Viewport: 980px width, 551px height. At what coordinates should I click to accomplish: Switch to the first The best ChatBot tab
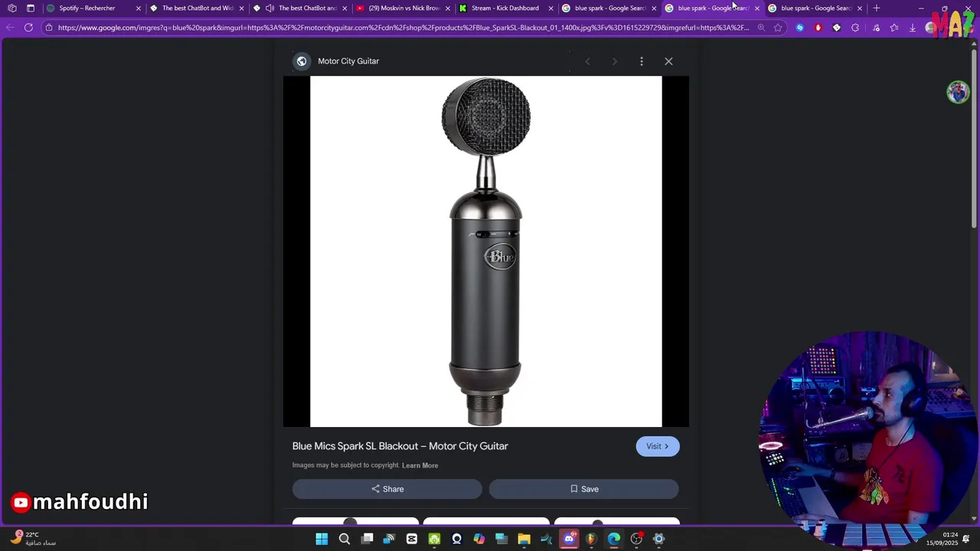tap(198, 8)
